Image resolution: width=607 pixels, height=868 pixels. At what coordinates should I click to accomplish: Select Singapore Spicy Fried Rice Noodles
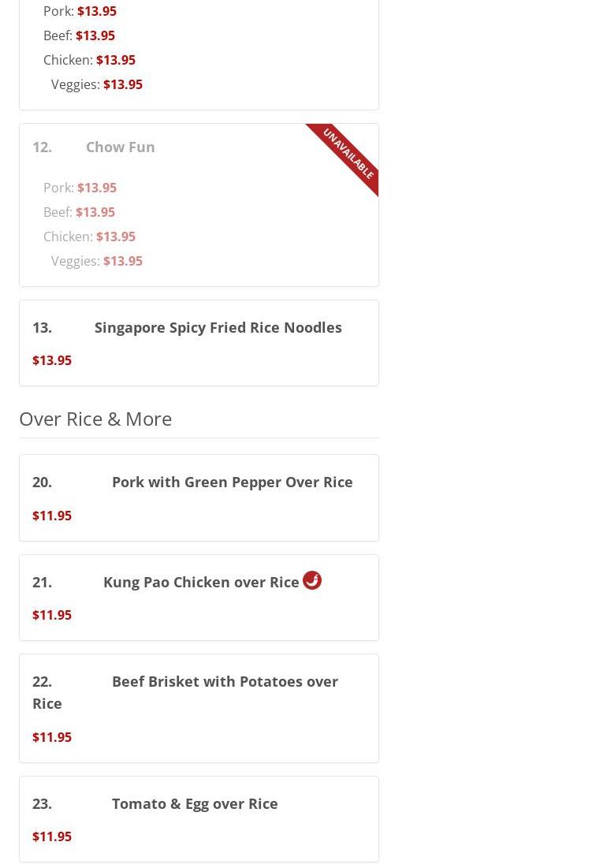(218, 327)
